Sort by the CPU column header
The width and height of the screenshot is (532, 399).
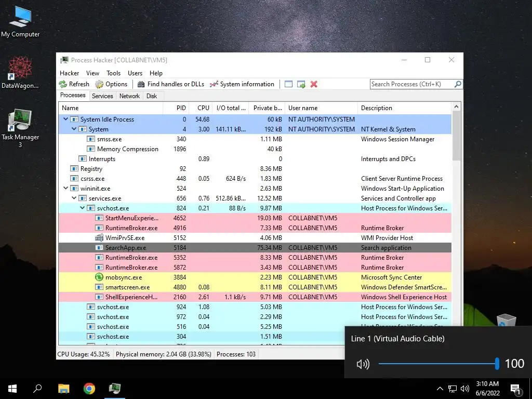tap(201, 108)
